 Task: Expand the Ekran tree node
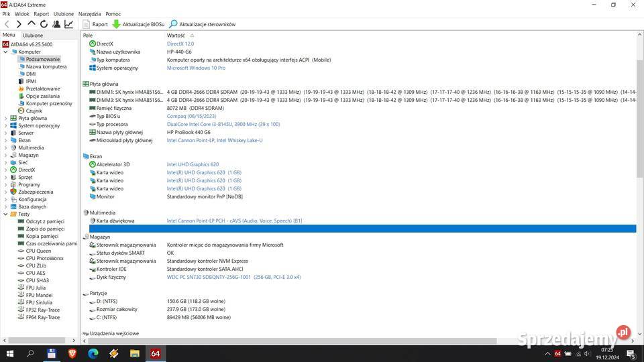[x=6, y=140]
